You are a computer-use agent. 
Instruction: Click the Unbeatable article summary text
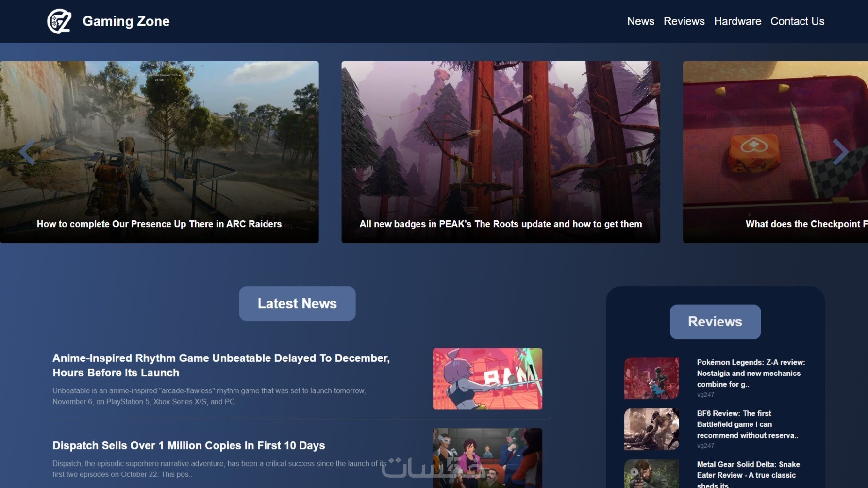pos(209,396)
